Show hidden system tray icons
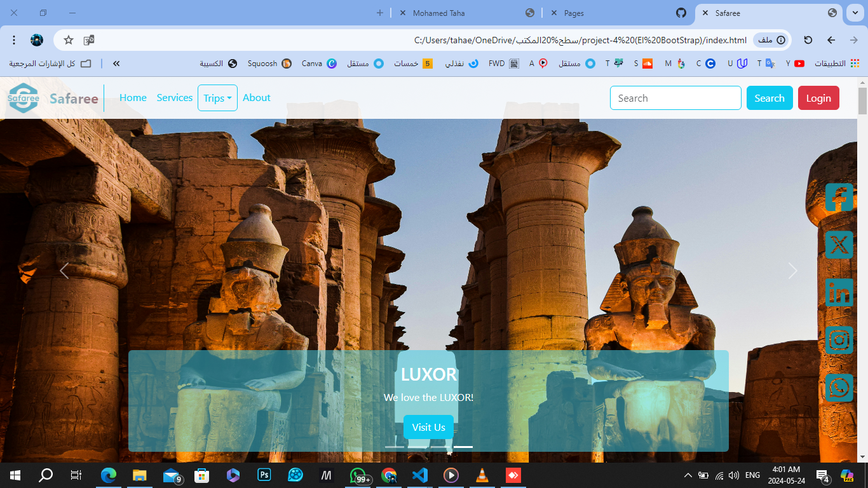The image size is (868, 488). (x=688, y=475)
